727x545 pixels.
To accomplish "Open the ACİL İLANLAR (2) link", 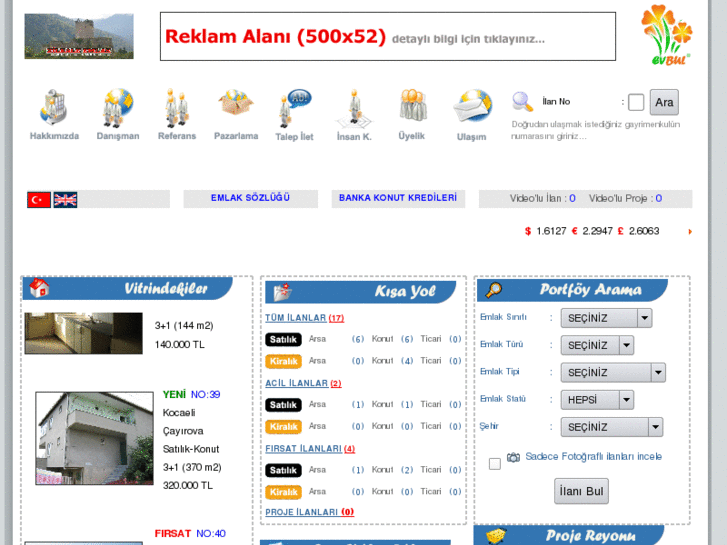I will (x=303, y=384).
